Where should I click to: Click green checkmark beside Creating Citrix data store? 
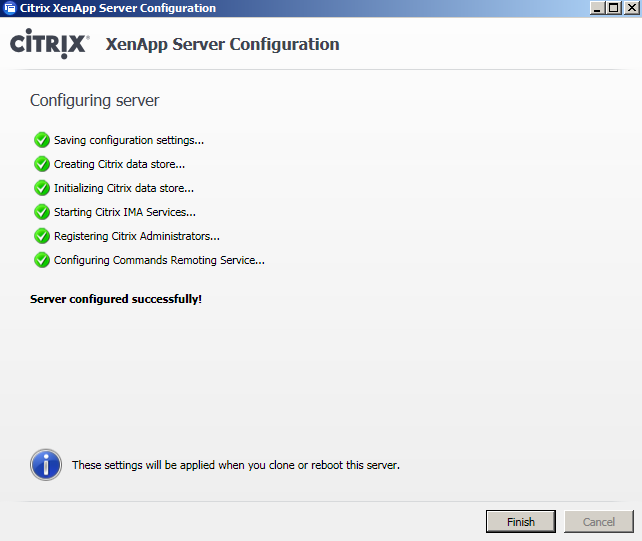point(42,164)
